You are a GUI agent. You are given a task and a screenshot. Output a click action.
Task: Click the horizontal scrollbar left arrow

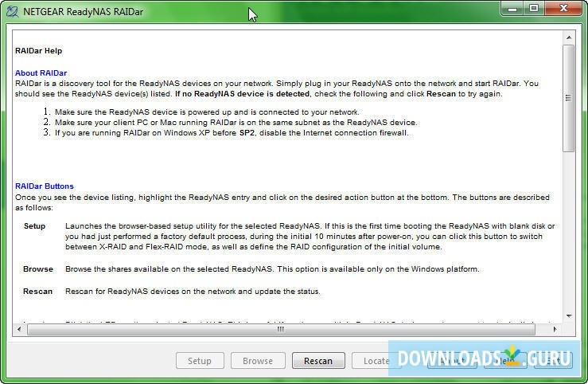pos(19,329)
